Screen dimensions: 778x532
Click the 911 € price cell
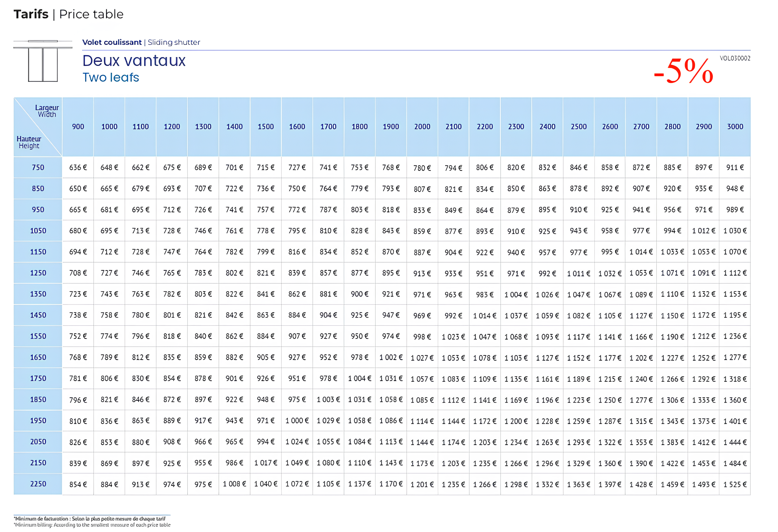pyautogui.click(x=735, y=167)
